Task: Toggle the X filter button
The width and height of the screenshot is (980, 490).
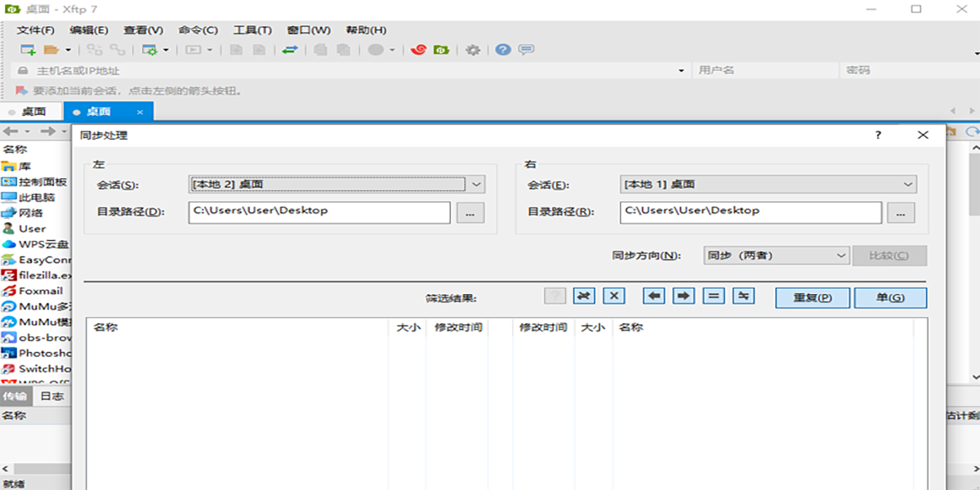Action: coord(614,296)
